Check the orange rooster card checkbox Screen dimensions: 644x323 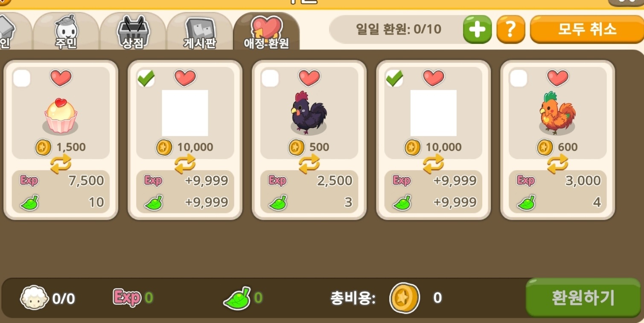point(519,79)
